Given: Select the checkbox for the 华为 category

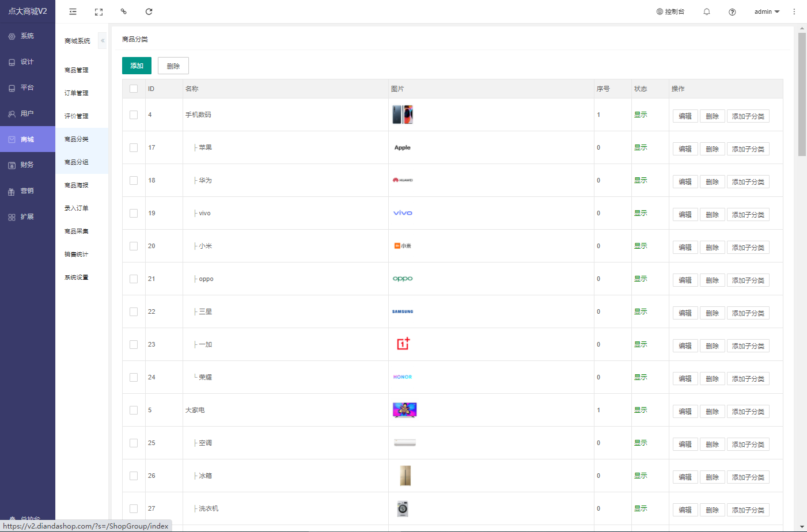Looking at the screenshot, I should [134, 180].
